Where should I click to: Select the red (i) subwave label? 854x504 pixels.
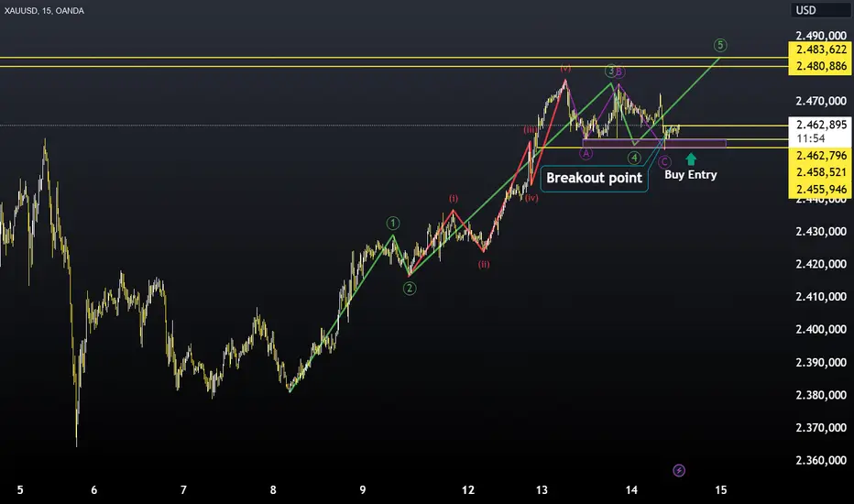(454, 198)
